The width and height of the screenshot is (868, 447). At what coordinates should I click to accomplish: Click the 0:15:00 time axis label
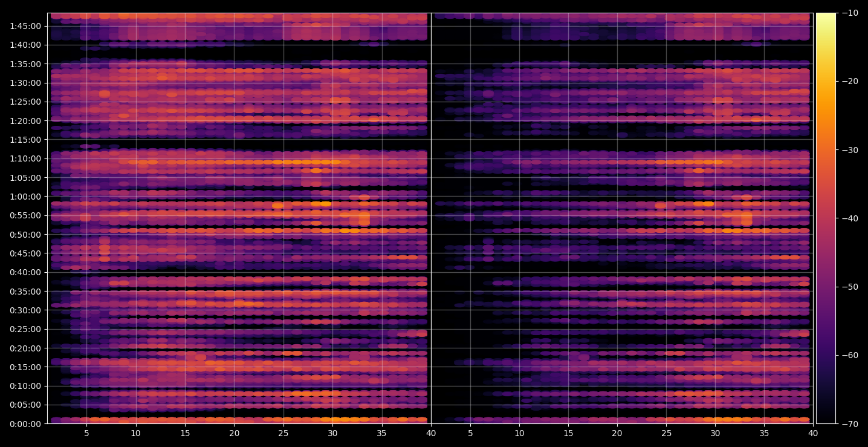(25, 367)
